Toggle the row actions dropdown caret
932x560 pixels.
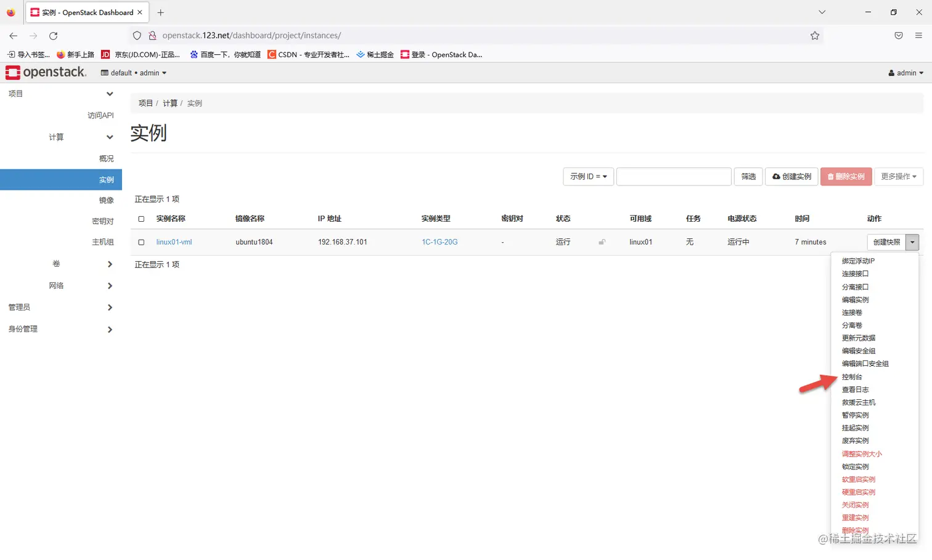[912, 242]
